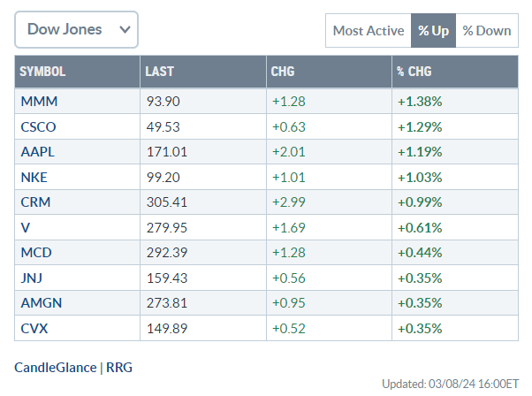Open the MCD symbol link

tap(35, 253)
